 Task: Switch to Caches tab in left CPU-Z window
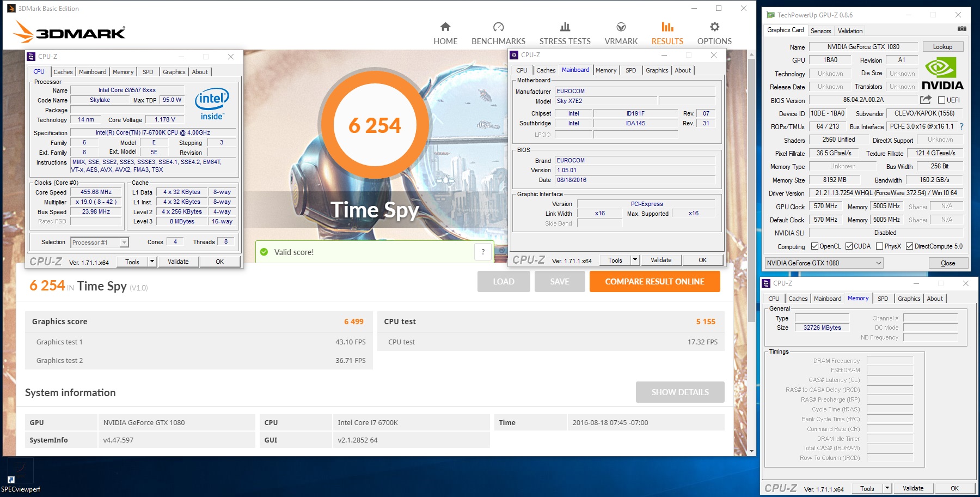(x=63, y=72)
